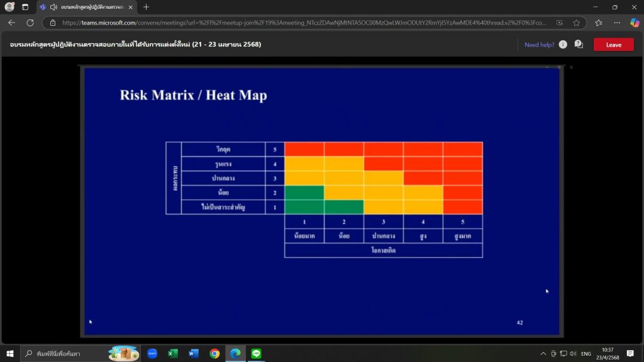
Task: Open the feedback chat icon near Leave
Action: [x=579, y=45]
